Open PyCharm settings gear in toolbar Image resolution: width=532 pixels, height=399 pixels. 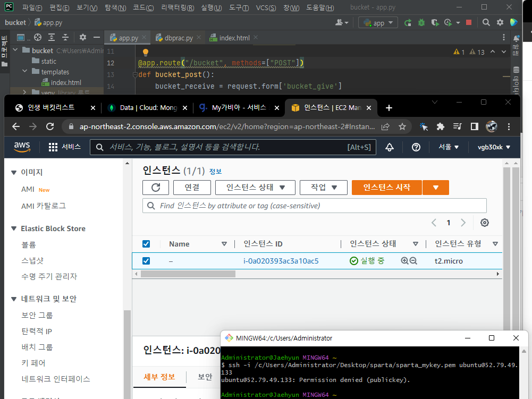pyautogui.click(x=500, y=22)
